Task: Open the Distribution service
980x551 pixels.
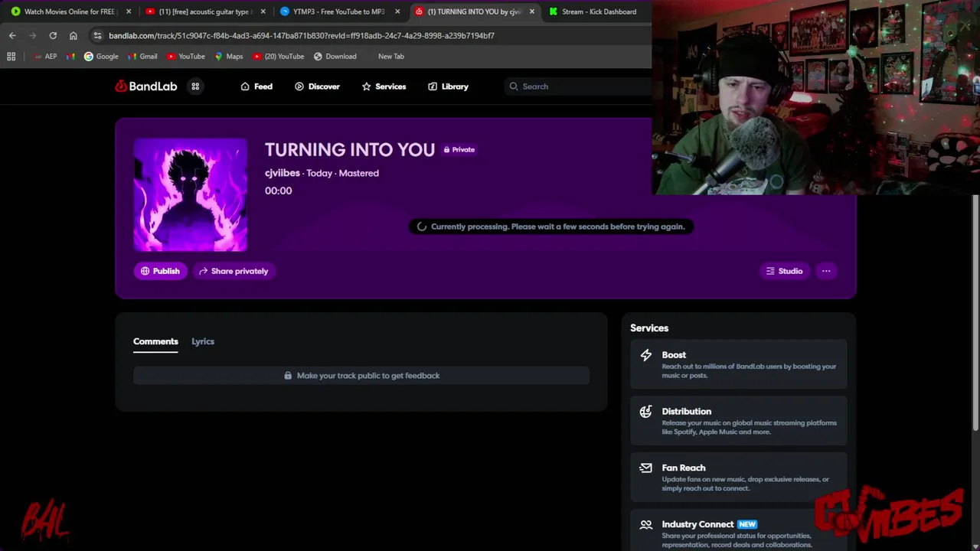Action: (739, 421)
